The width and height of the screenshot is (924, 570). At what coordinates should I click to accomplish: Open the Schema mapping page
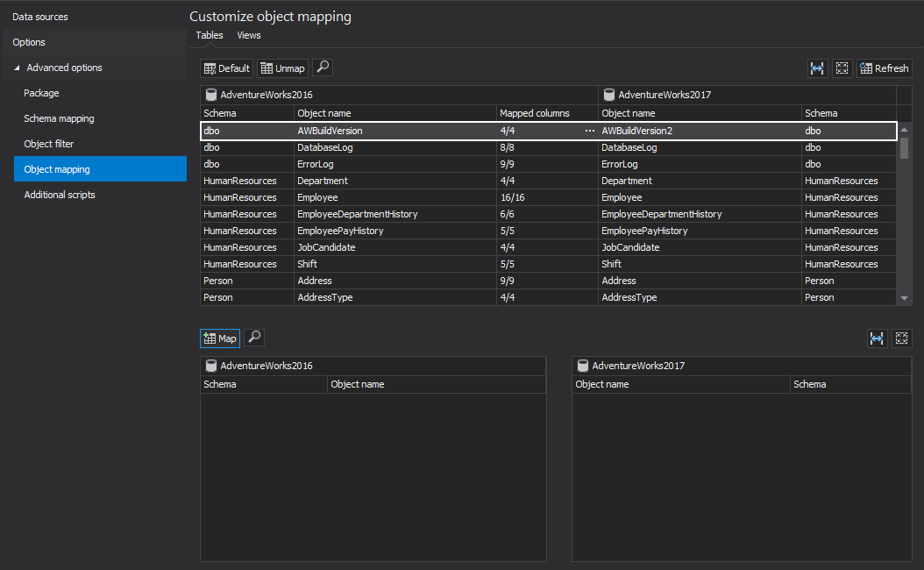pos(59,118)
